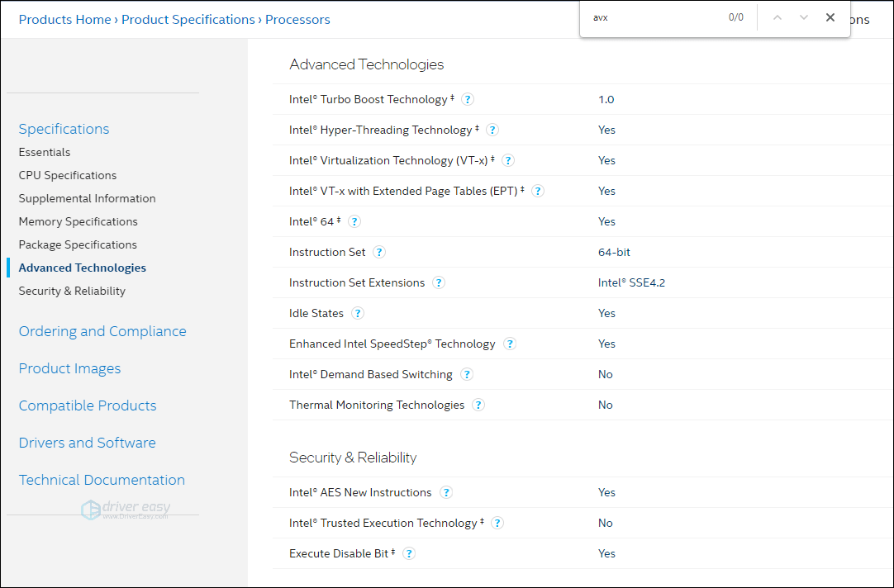The image size is (894, 588).
Task: Click the No value for Demand Based Switching
Action: tap(606, 374)
